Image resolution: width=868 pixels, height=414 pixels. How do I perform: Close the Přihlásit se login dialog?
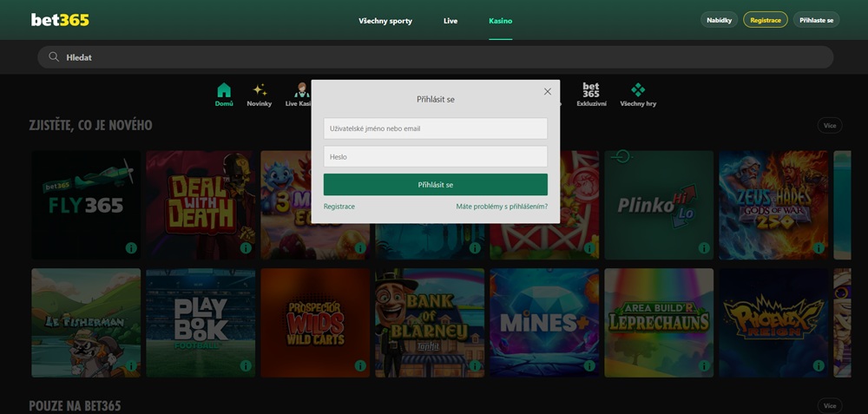coord(548,91)
